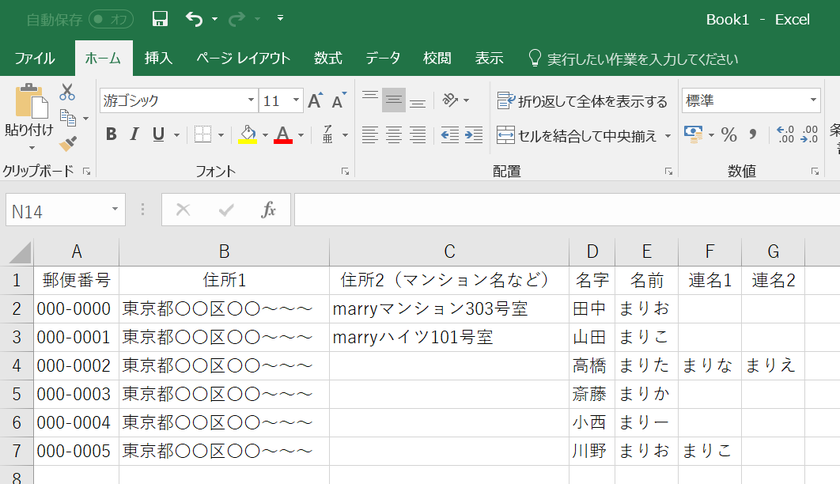This screenshot has width=840, height=484.
Task: Click the Increase Font Size icon
Action: pyautogui.click(x=315, y=101)
